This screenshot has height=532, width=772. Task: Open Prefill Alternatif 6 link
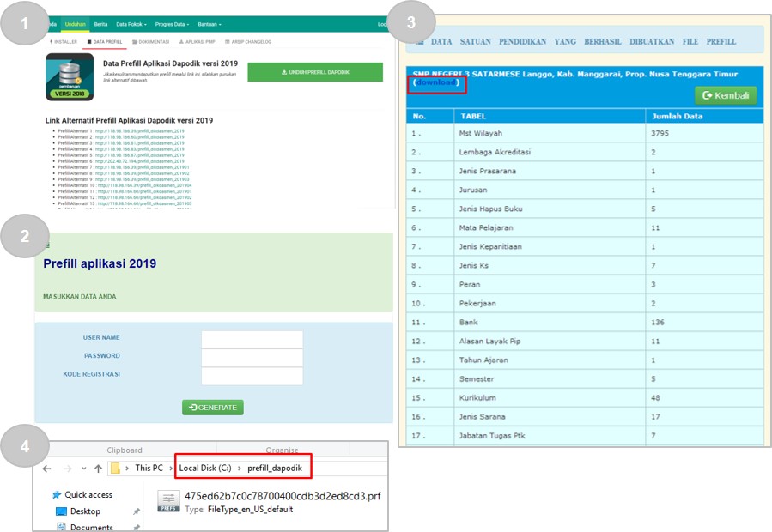(x=140, y=161)
